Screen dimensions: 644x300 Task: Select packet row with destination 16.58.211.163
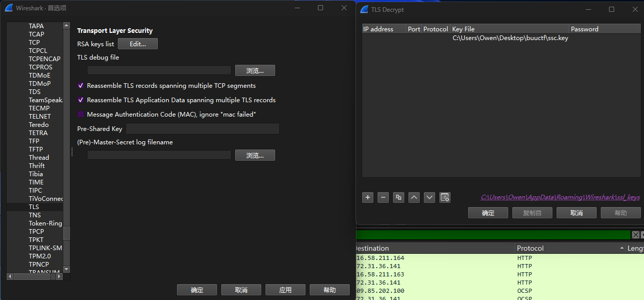click(499, 274)
